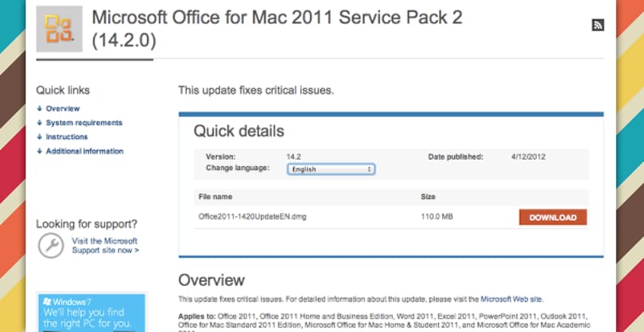Click the Overview section heading
The image size is (644, 332).
point(211,280)
